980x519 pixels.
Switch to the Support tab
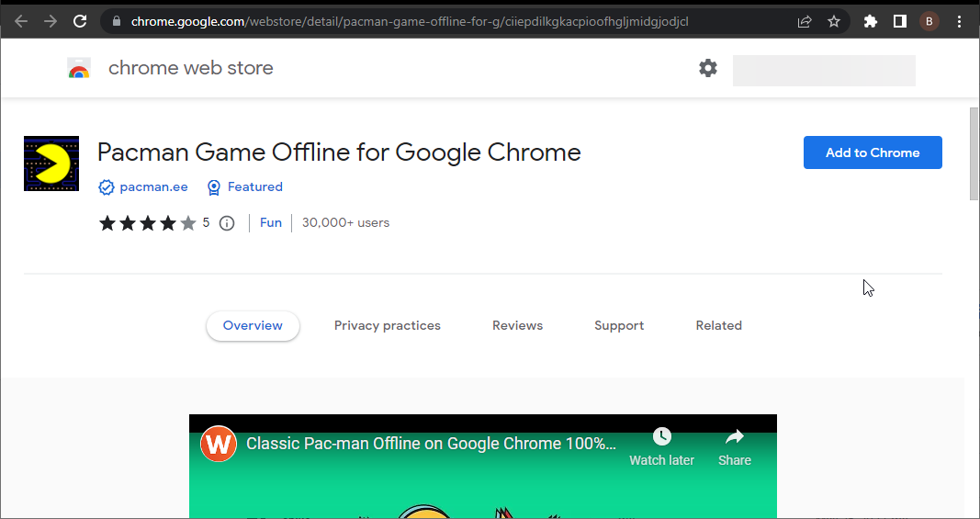click(x=619, y=326)
